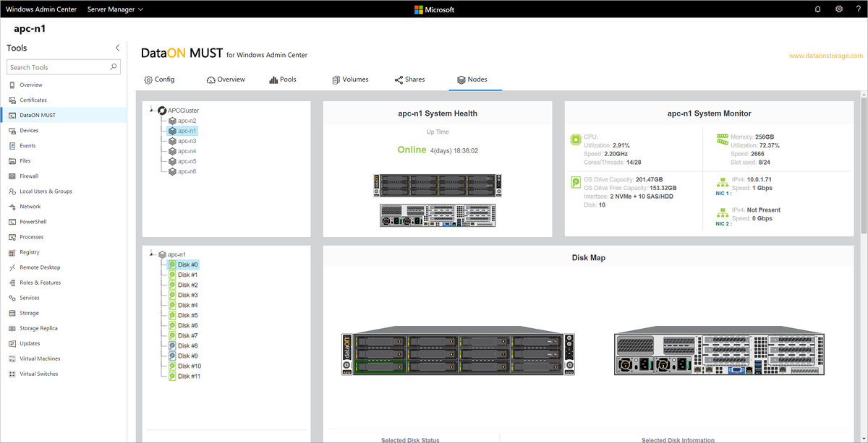The image size is (868, 443).
Task: Click the NIC 1 network icon
Action: point(722,182)
